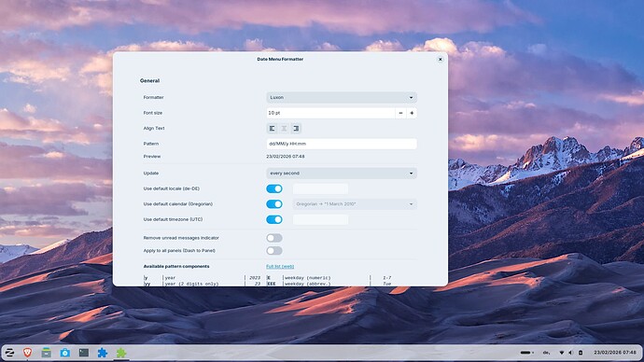Screen dimensions: 644x362
Task: Align text to the center
Action: [284, 129]
